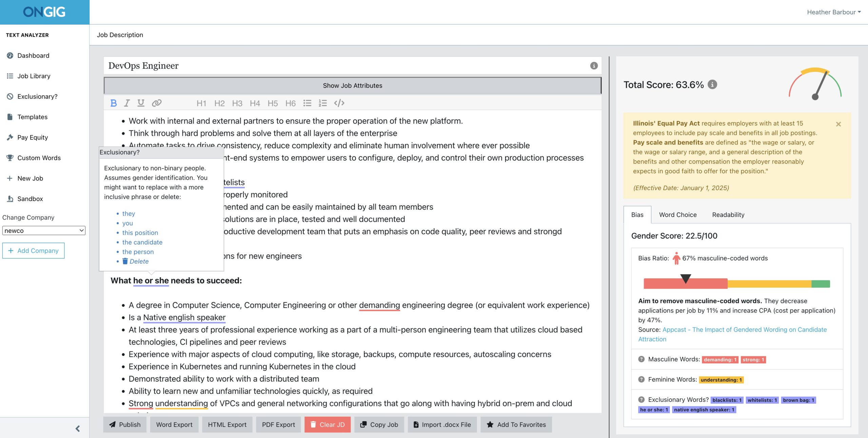Toggle HTML code view
The height and width of the screenshot is (438, 868).
point(339,103)
